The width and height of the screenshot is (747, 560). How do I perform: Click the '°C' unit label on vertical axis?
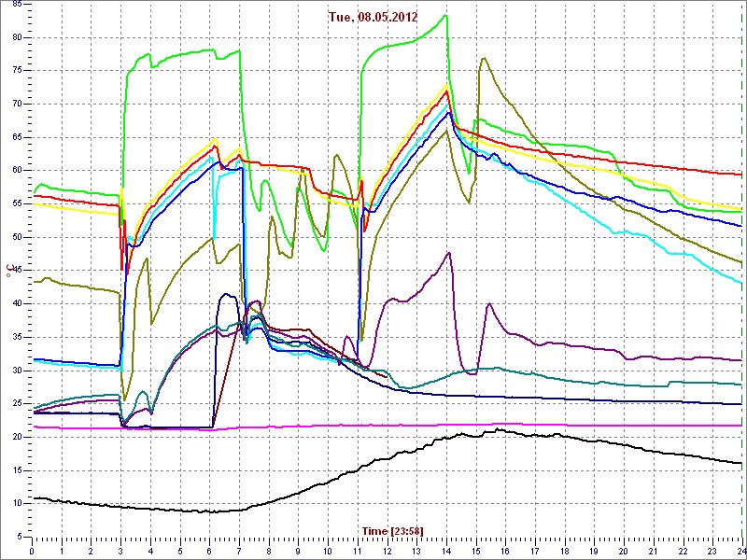click(x=8, y=273)
